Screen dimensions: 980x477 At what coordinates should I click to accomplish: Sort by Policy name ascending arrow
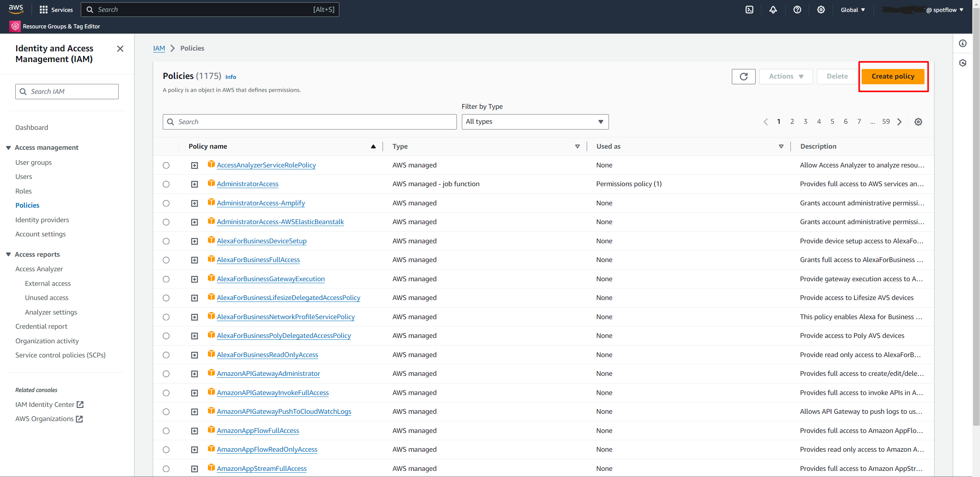pyautogui.click(x=373, y=146)
